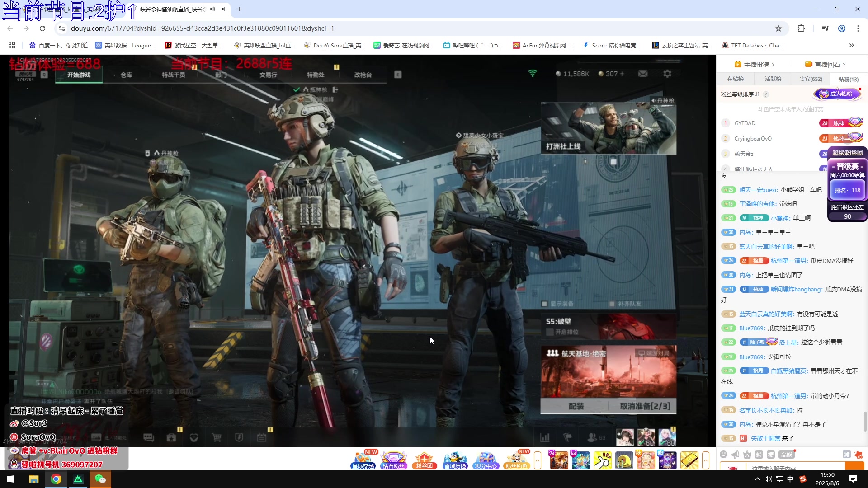
Task: Select the in-game 特战干员 operators tab
Action: point(174,75)
